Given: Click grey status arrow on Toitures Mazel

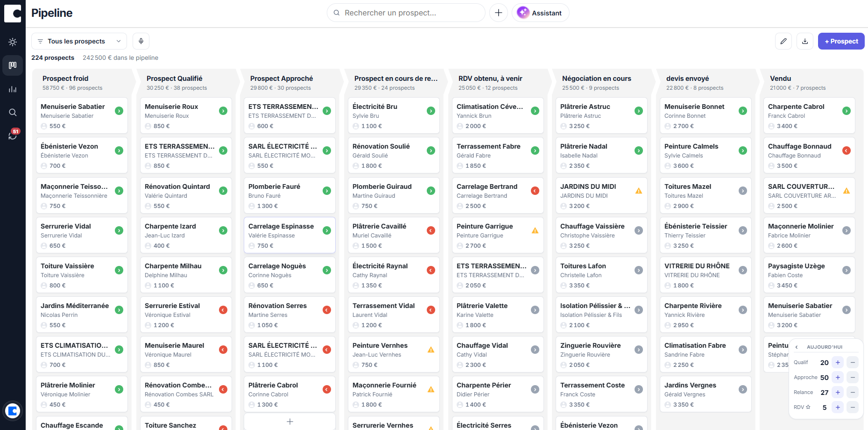Looking at the screenshot, I should pyautogui.click(x=743, y=191).
